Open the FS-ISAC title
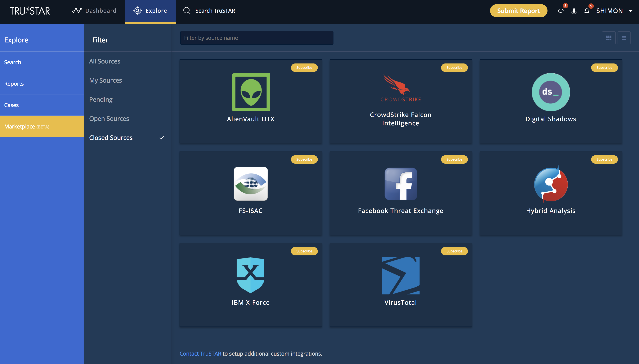The width and height of the screenshot is (639, 364). 251,211
